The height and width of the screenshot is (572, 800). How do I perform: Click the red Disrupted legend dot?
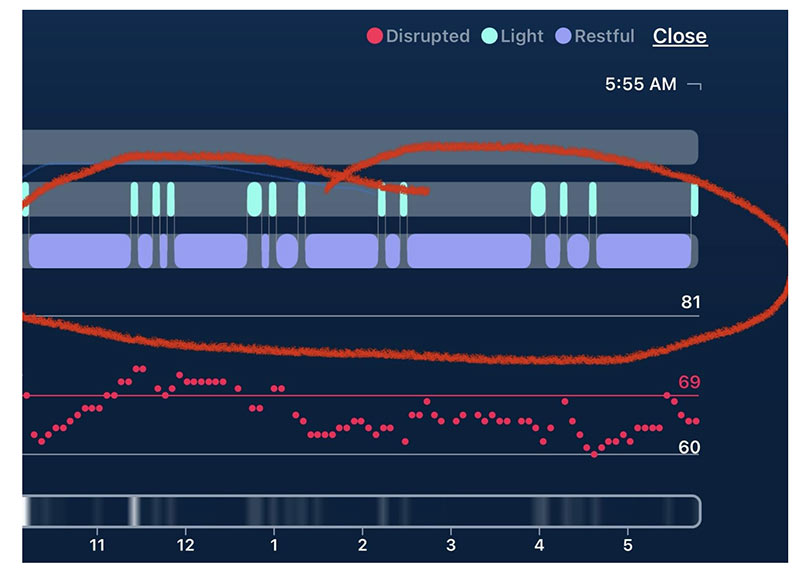point(375,36)
